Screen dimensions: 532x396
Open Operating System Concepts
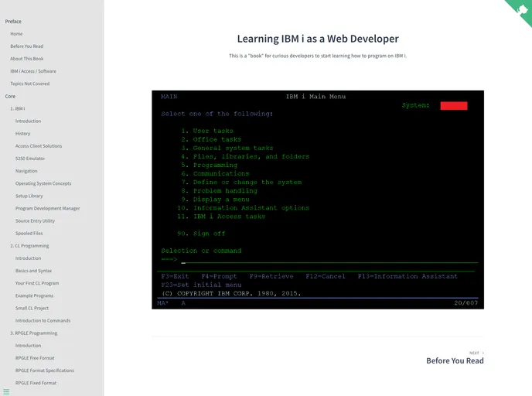43,183
